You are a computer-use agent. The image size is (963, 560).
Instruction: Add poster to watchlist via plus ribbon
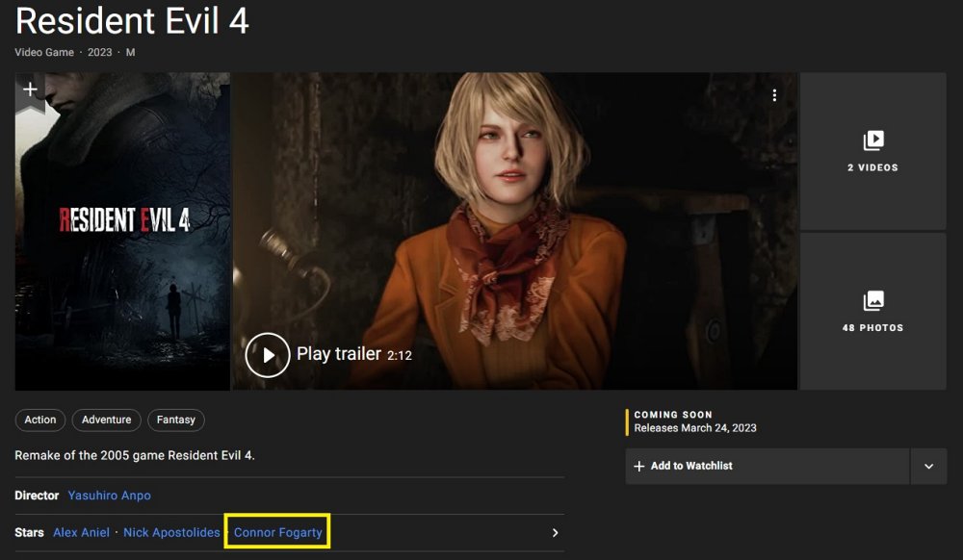tap(30, 90)
